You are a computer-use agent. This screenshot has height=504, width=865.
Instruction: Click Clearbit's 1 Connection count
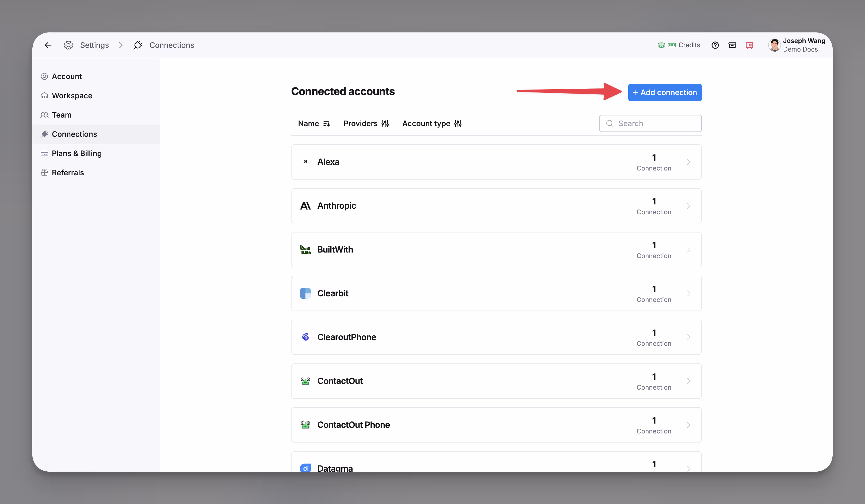point(653,294)
